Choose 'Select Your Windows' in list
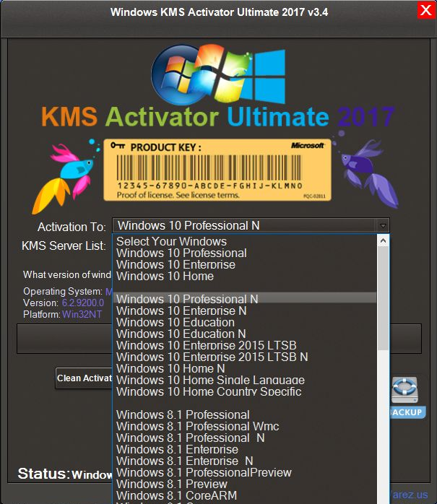Screen dimensions: 437x504 click(245, 241)
